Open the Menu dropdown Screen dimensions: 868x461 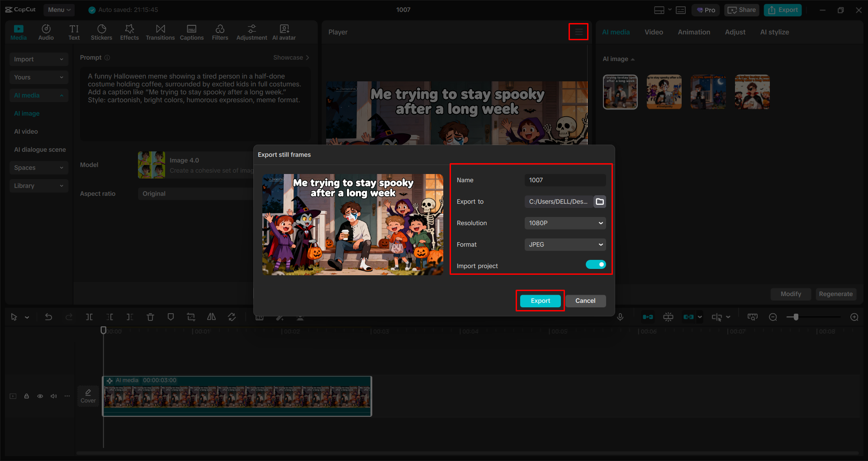[59, 9]
